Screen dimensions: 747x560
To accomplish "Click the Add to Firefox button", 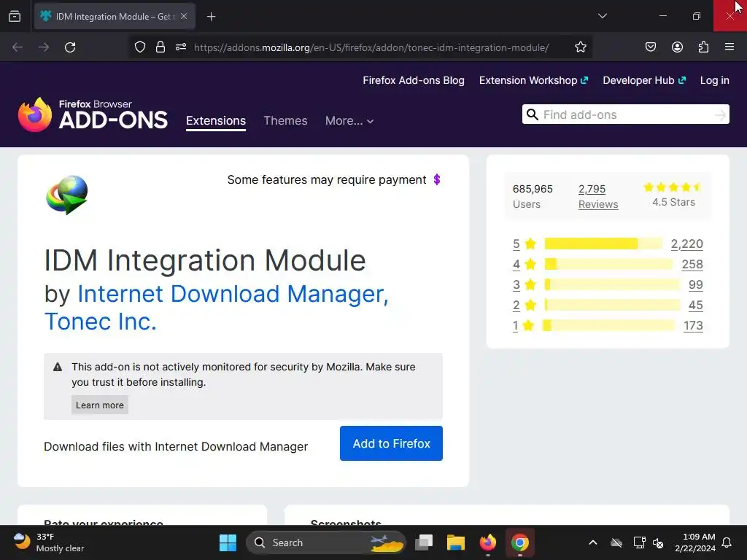I will (x=391, y=443).
